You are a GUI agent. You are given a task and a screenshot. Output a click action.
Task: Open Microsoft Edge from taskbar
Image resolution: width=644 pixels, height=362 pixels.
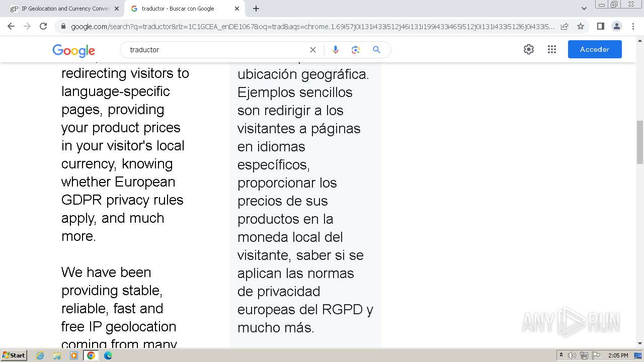(x=108, y=355)
